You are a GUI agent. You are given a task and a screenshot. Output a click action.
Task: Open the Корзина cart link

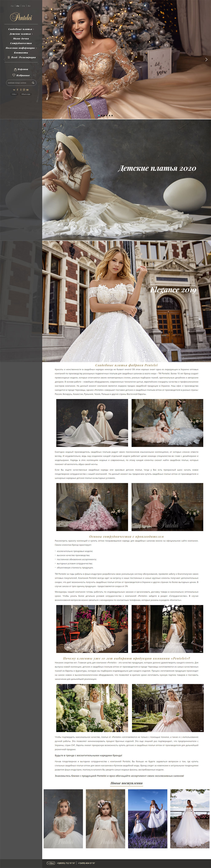point(23,69)
